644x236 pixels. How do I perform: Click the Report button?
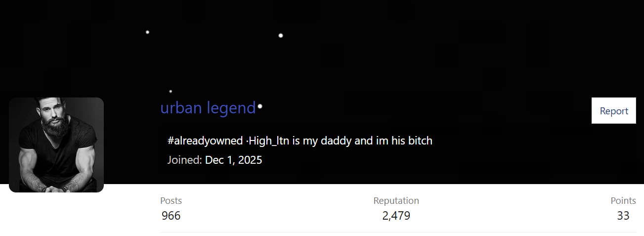click(x=613, y=111)
